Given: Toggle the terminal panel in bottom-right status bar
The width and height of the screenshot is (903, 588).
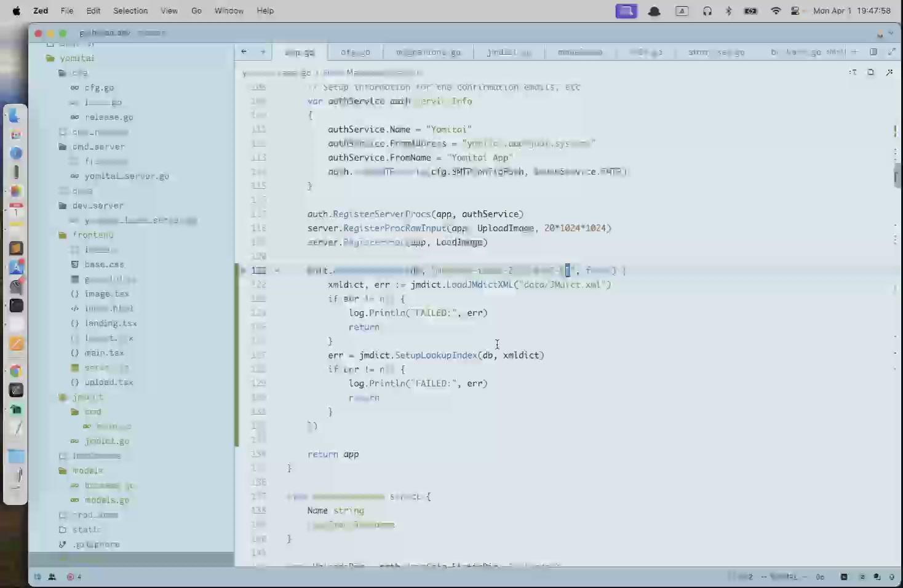Looking at the screenshot, I should (844, 577).
